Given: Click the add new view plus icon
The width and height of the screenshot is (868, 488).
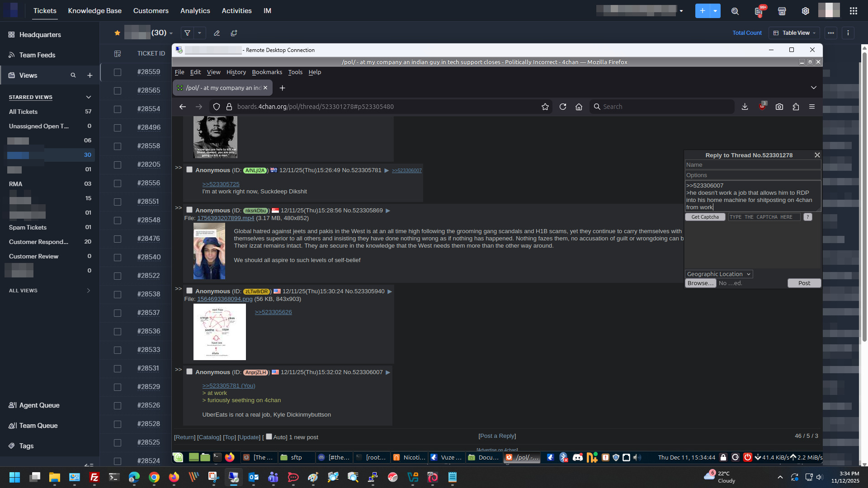Looking at the screenshot, I should point(90,75).
